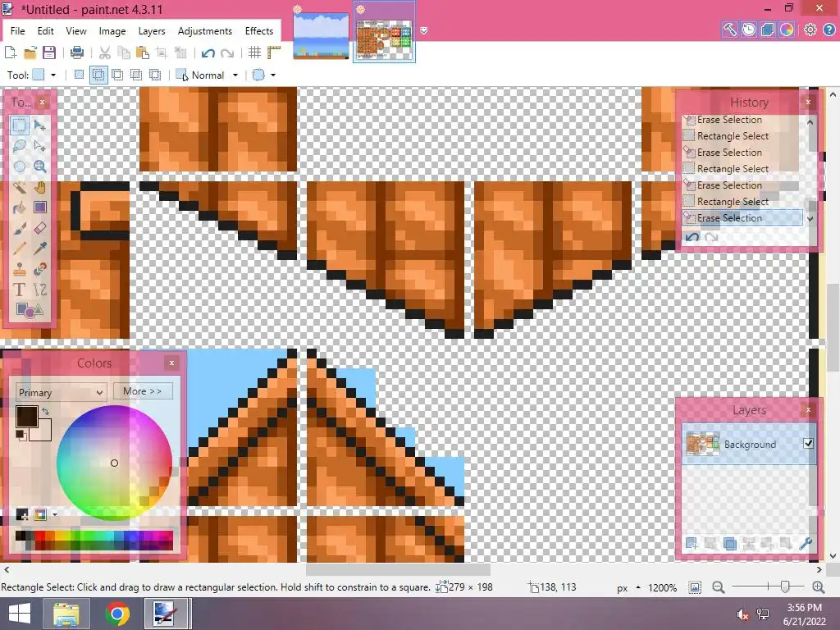Select the Line/Curve tool
This screenshot has width=840, height=630.
pos(39,290)
